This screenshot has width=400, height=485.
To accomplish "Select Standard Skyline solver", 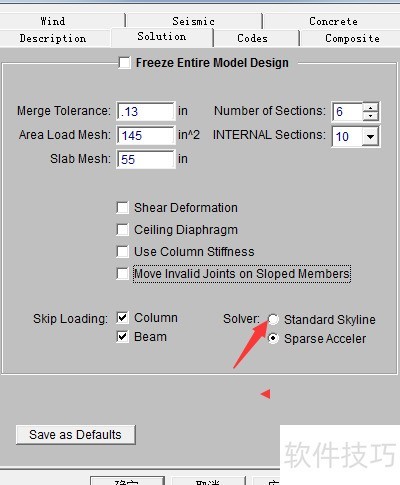I will point(273,320).
